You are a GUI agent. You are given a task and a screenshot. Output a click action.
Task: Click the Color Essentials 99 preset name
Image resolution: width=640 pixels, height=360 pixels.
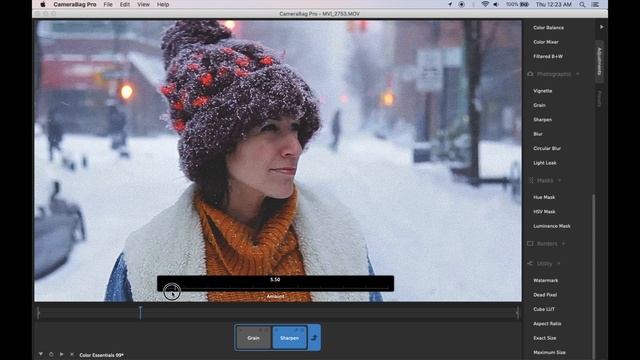pos(101,355)
